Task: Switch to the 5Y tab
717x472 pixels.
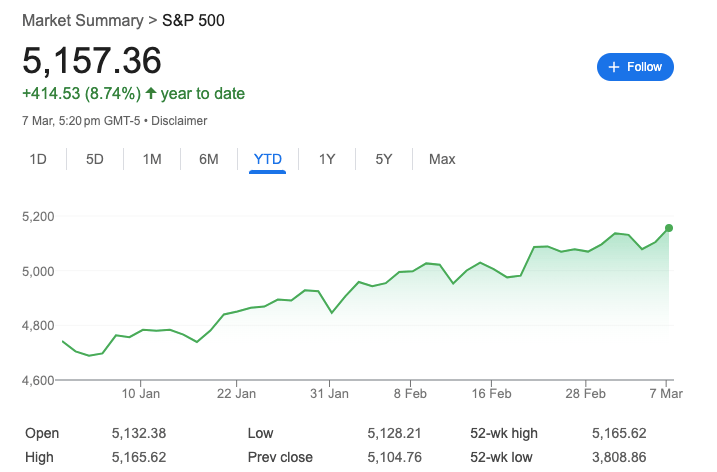Action: [384, 159]
